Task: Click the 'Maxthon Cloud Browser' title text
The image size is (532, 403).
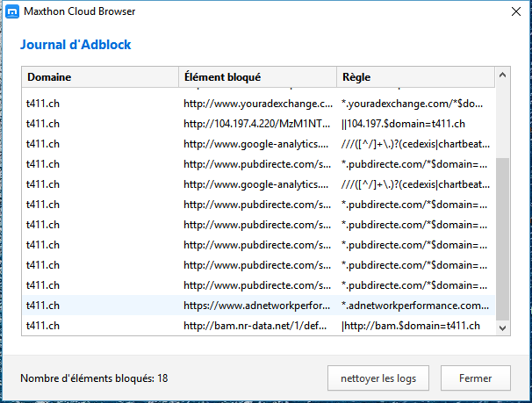Action: [x=79, y=11]
